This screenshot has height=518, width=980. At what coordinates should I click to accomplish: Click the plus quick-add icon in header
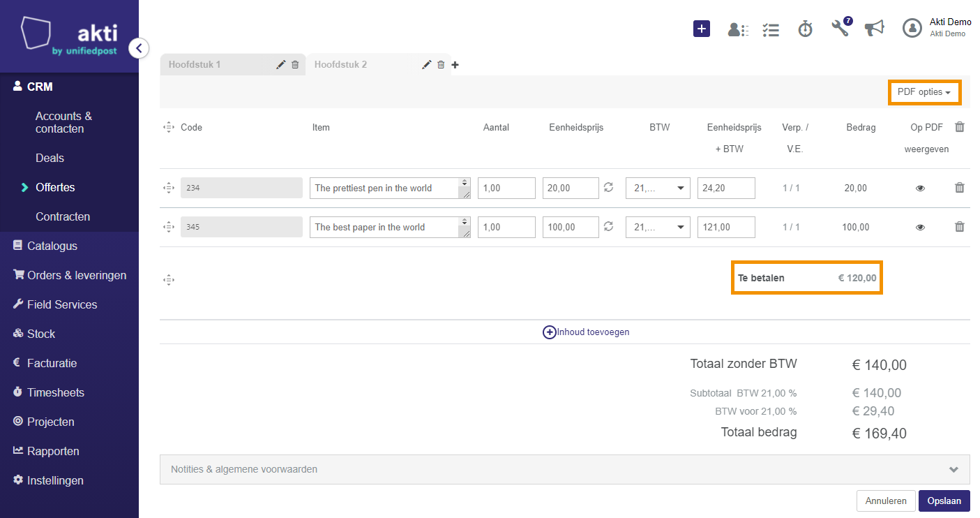702,29
